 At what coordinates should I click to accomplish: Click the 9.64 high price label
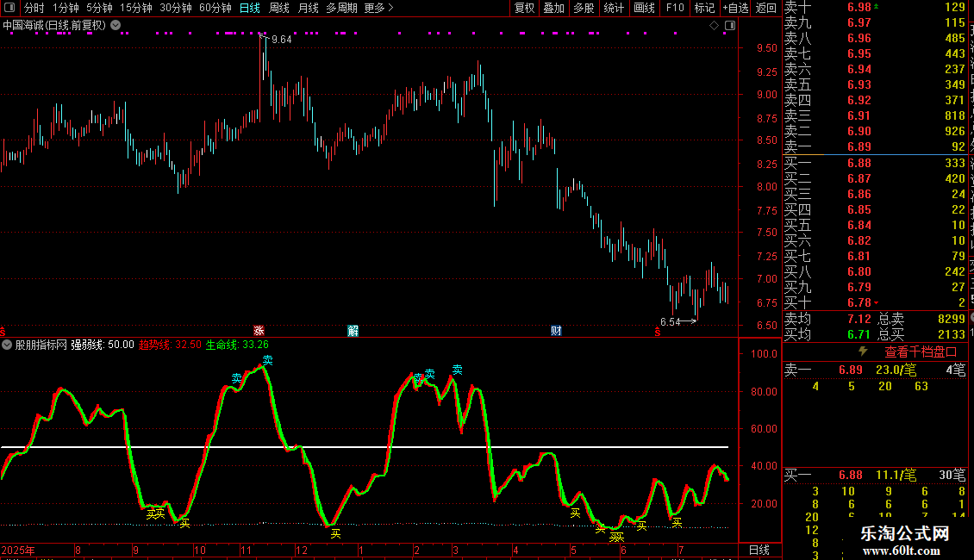[281, 39]
